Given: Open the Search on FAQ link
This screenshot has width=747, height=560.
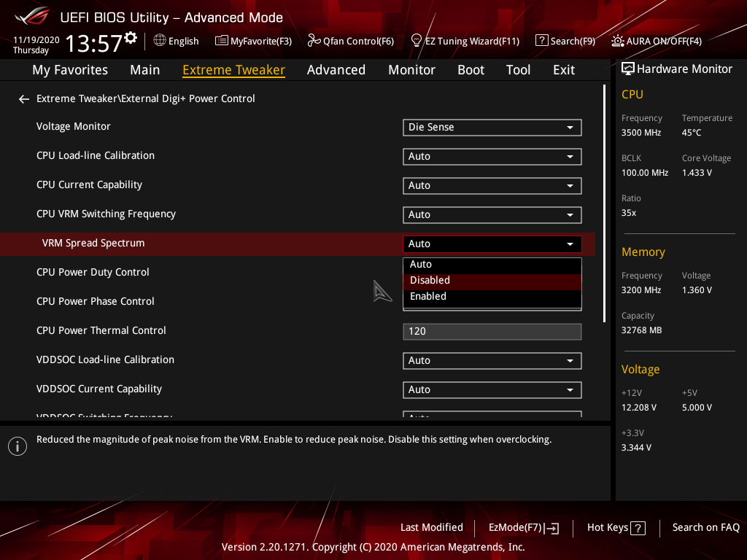Looking at the screenshot, I should [x=705, y=528].
